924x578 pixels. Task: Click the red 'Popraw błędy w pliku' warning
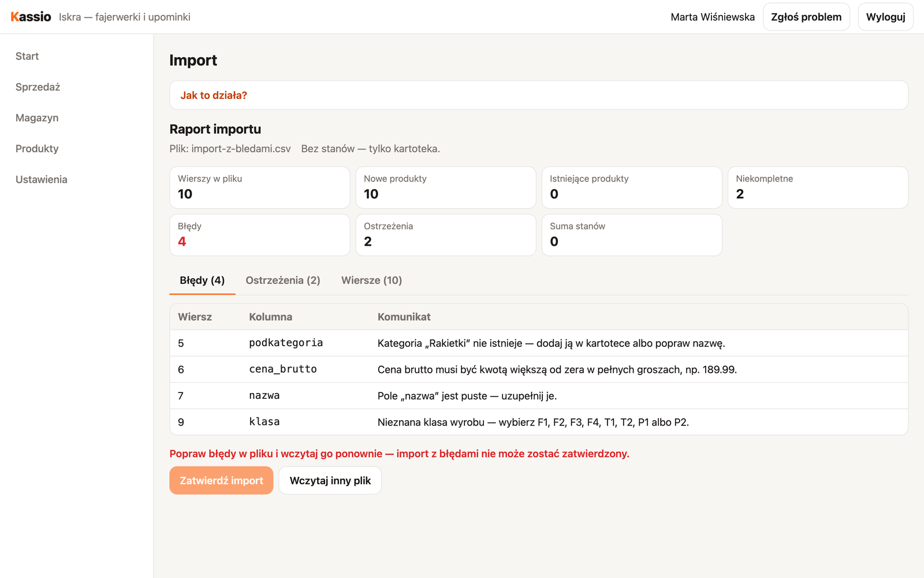point(399,454)
